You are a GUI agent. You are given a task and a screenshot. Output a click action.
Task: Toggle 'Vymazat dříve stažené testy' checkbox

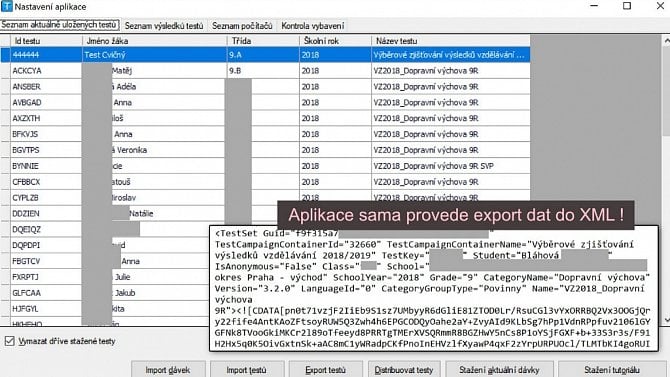(x=9, y=341)
